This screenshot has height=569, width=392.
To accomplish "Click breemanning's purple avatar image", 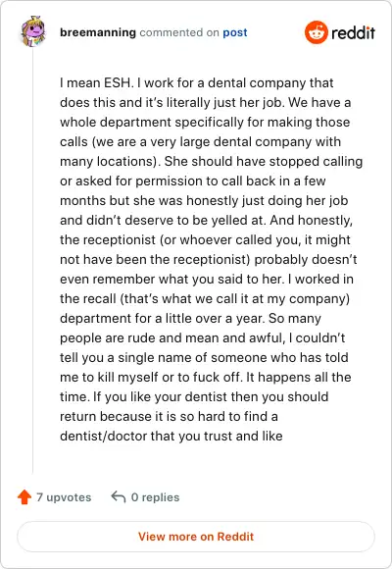I will coord(33,31).
